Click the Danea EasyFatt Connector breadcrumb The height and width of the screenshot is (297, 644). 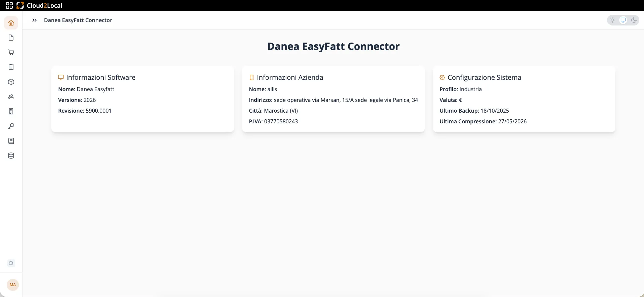tap(78, 20)
